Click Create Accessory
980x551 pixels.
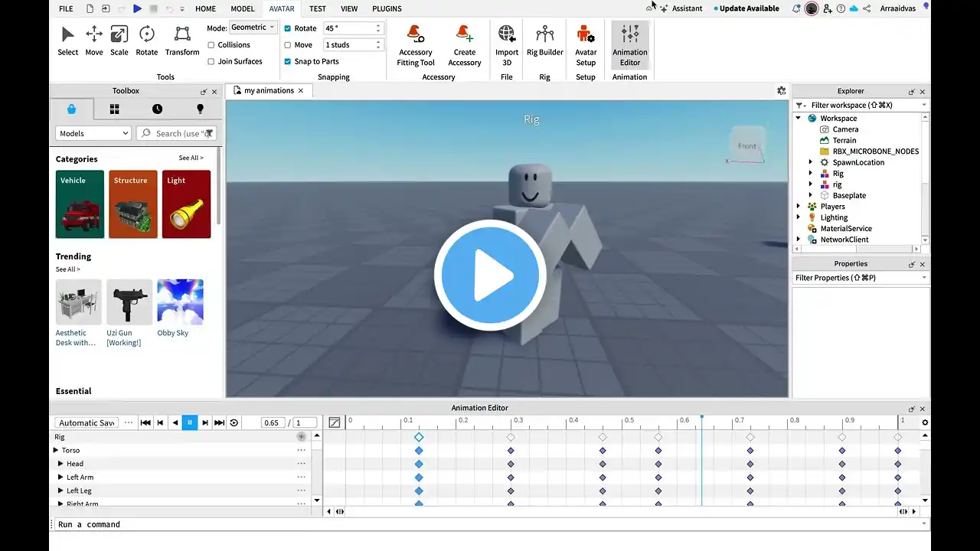pyautogui.click(x=465, y=45)
